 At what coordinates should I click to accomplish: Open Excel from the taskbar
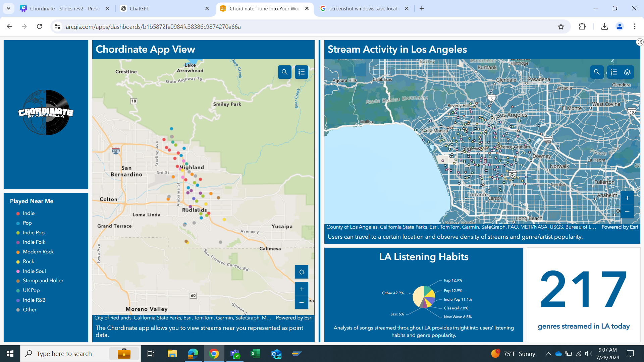pyautogui.click(x=256, y=354)
